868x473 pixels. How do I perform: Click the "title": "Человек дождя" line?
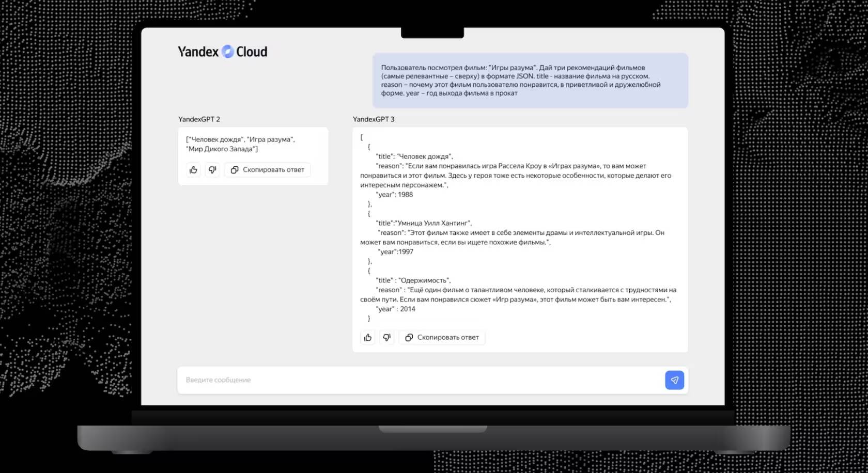pyautogui.click(x=414, y=156)
